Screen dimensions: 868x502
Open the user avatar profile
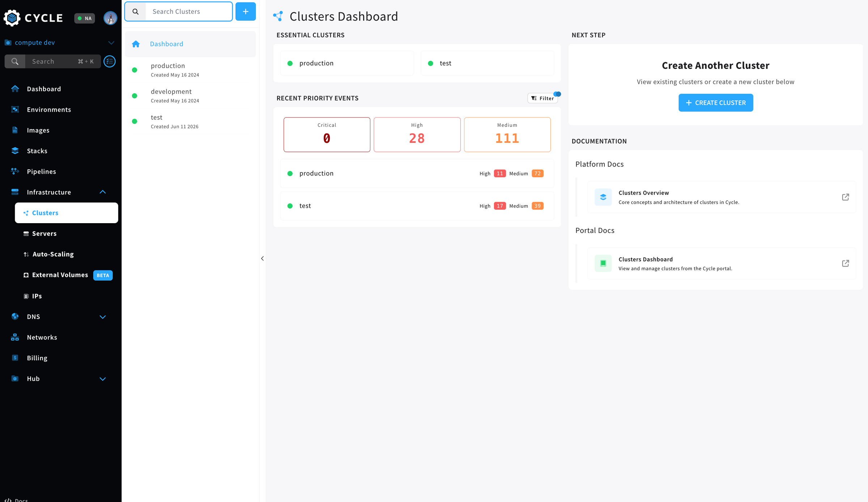(110, 18)
